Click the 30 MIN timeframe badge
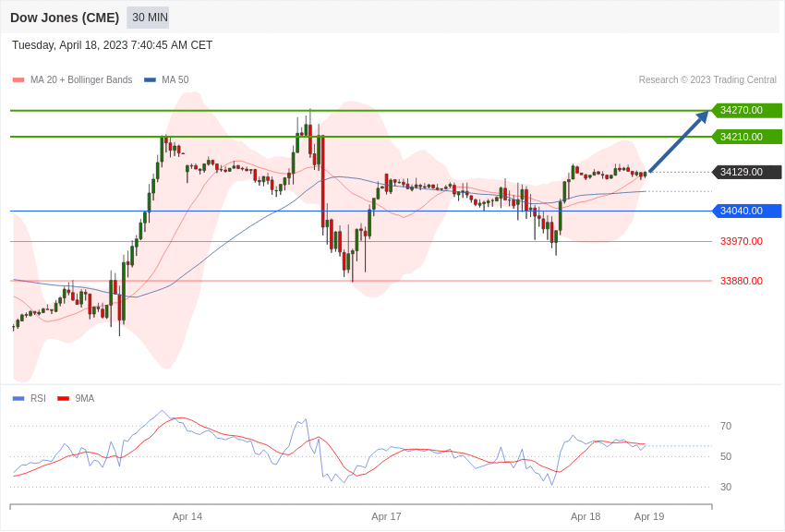The height and width of the screenshot is (532, 785). pos(148,18)
